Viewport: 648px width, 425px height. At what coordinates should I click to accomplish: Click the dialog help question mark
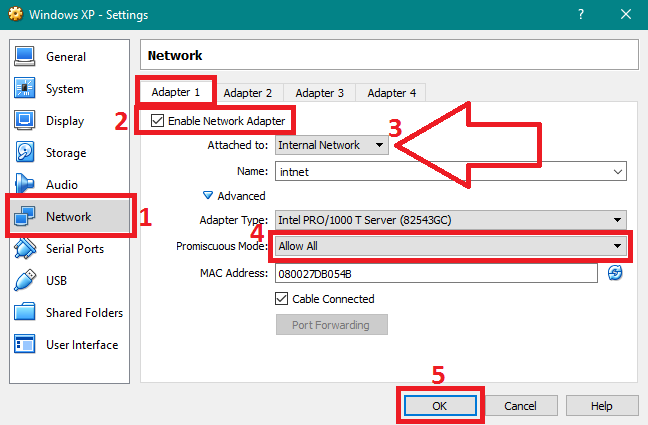point(581,14)
